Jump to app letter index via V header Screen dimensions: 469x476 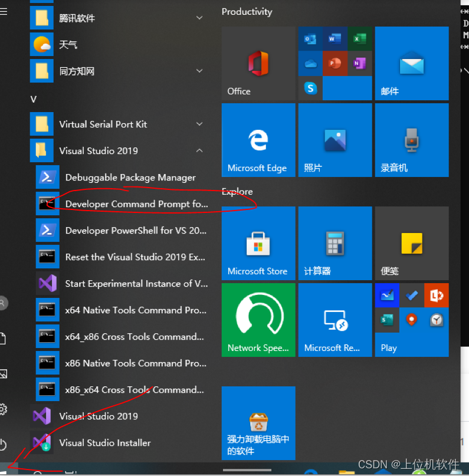[x=34, y=99]
